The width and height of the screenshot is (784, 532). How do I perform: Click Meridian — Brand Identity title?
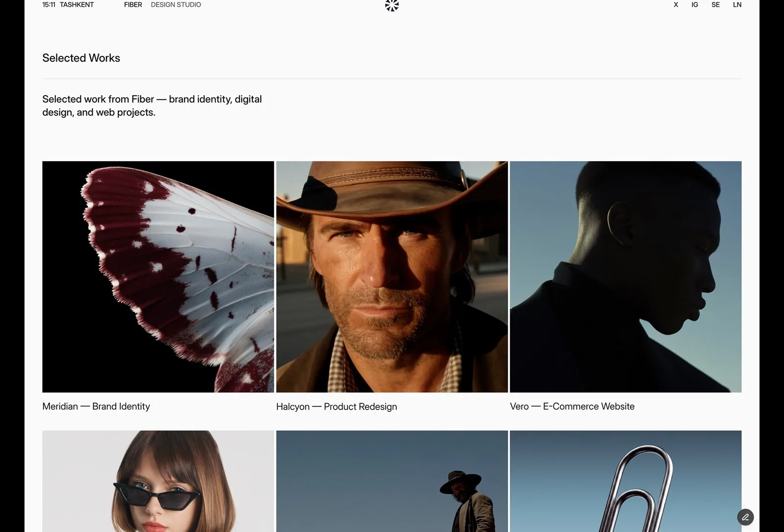point(96,407)
